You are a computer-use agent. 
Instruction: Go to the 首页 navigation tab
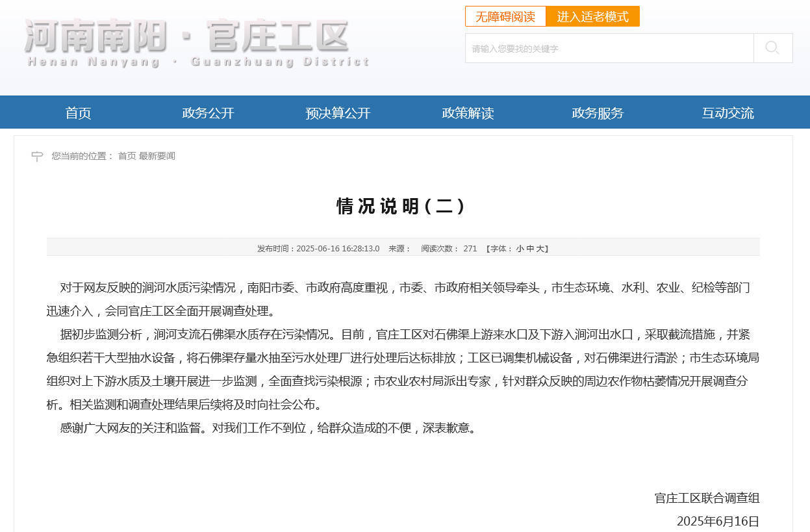click(x=78, y=112)
